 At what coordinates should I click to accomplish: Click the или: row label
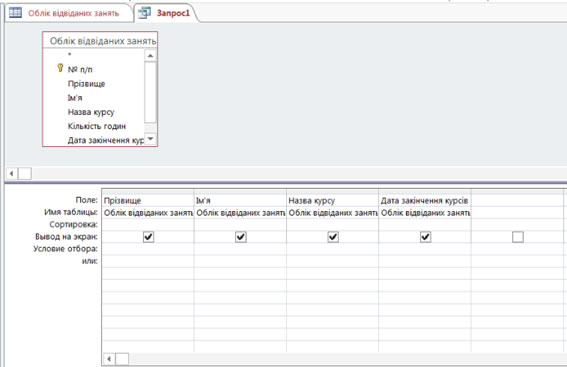89,261
